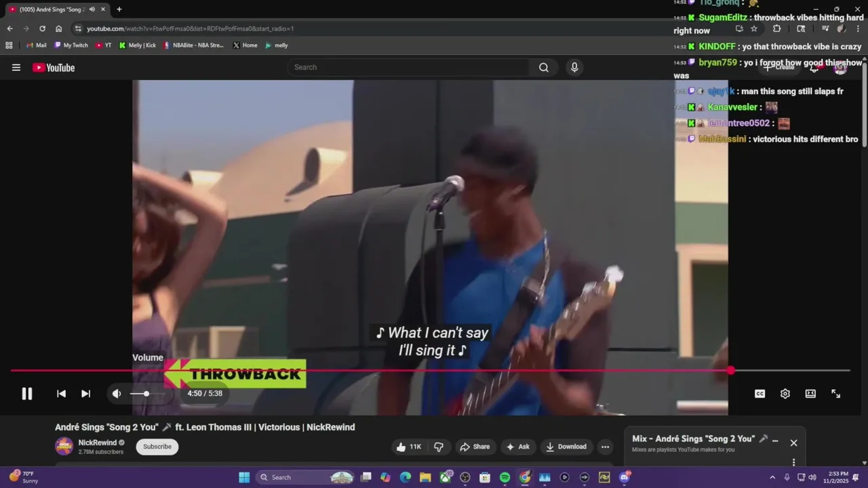Like the video (11K)
868x488 pixels.
(409, 447)
